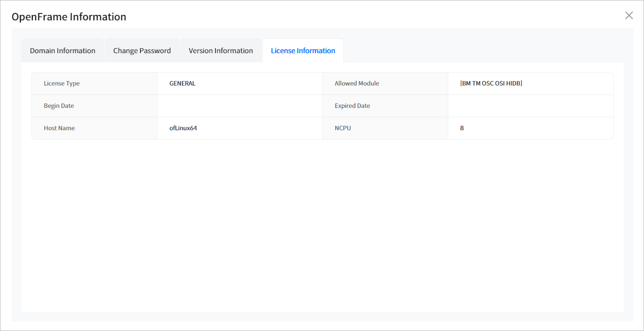Select the ofLinux64 host name value
This screenshot has width=644, height=331.
183,128
